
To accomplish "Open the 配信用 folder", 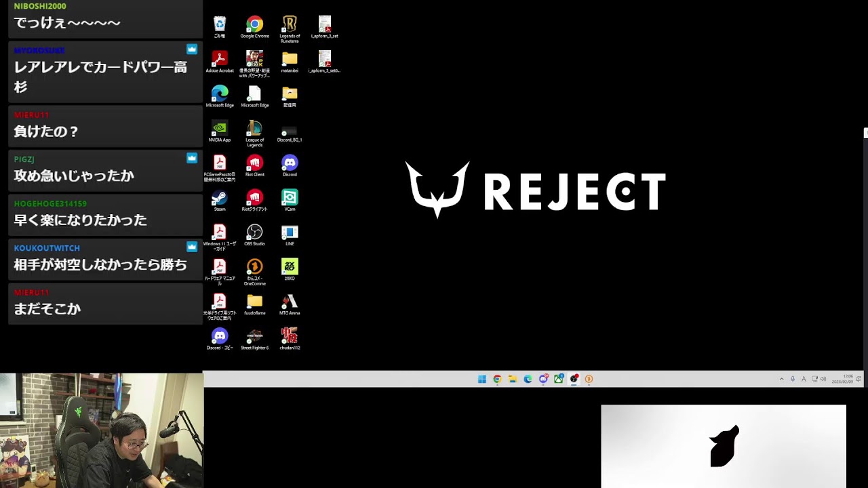I will pos(290,96).
